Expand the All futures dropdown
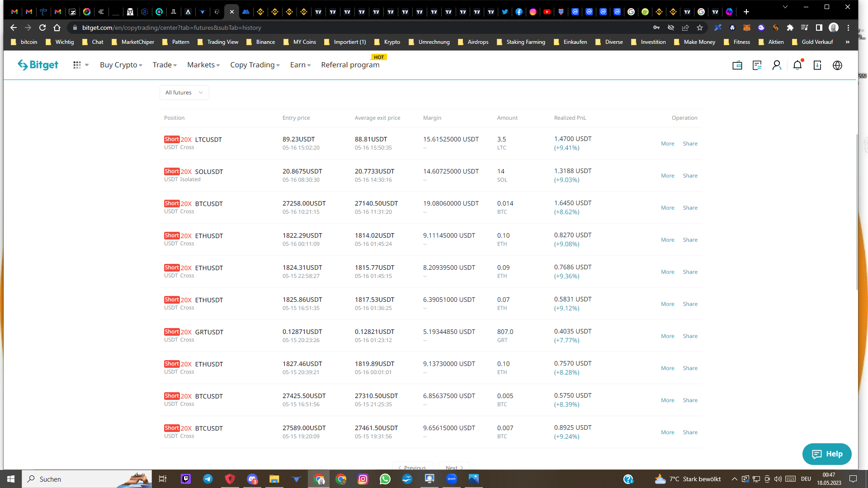 pyautogui.click(x=184, y=93)
